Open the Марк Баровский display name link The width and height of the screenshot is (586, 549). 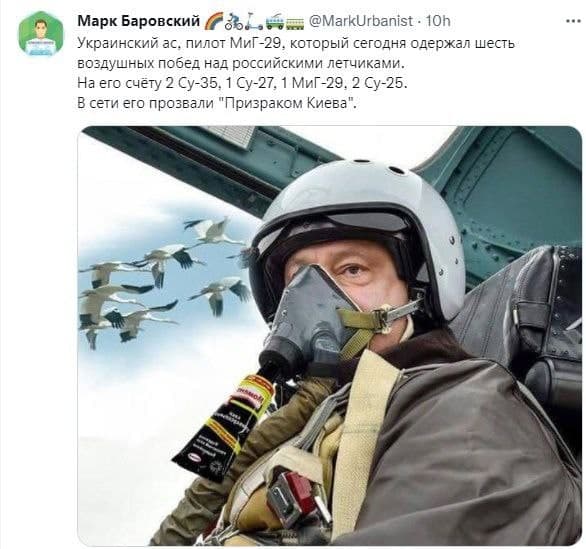pyautogui.click(x=139, y=21)
